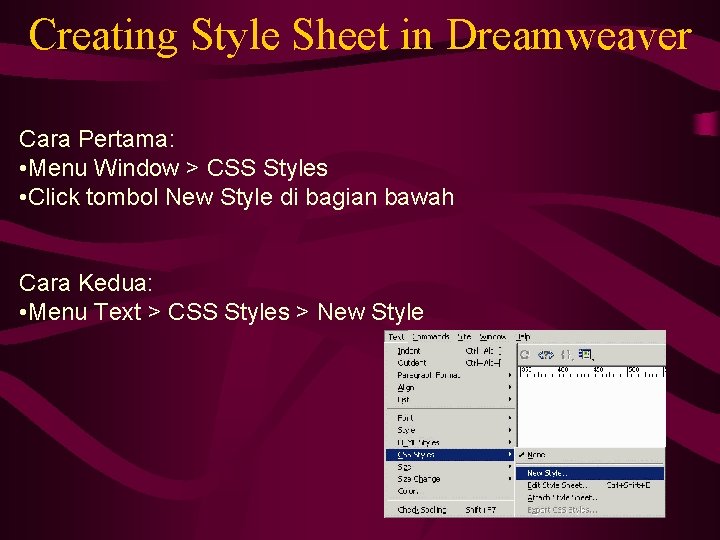
Task: Click the 'Menu Text > CSS Styles > New Style' bullet
Action: point(221,312)
